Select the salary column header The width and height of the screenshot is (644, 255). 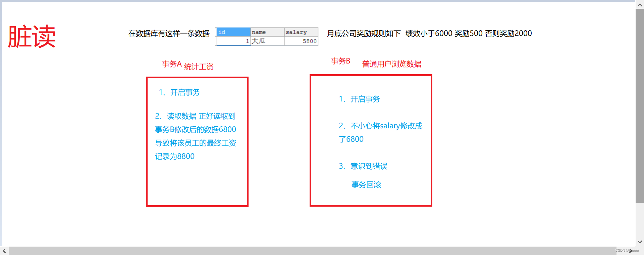click(301, 32)
